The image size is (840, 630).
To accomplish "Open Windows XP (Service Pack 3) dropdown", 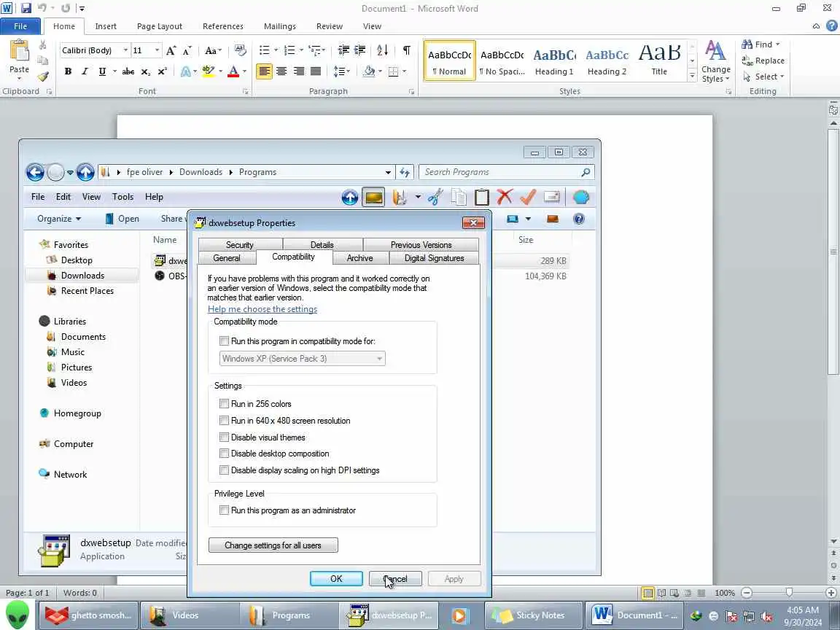I will (302, 359).
